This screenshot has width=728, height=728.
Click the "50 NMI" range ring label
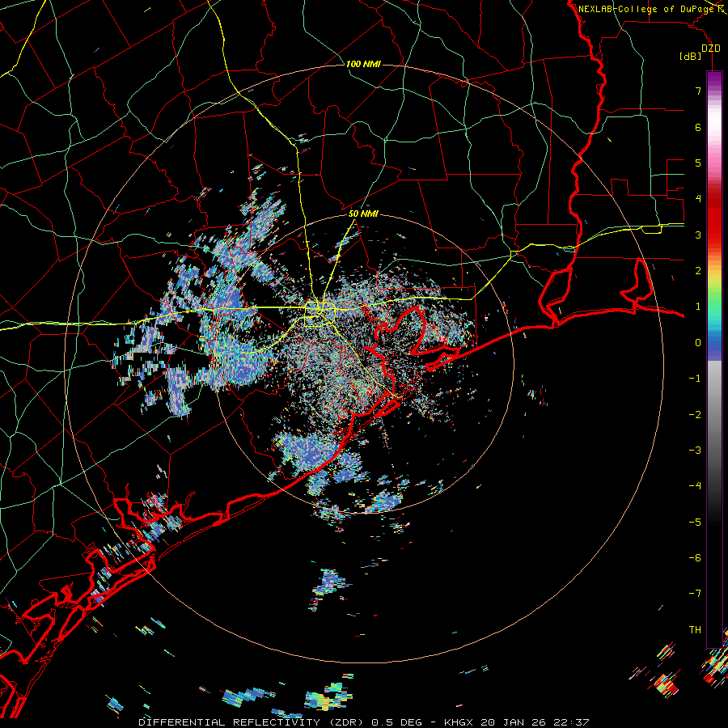click(x=363, y=214)
